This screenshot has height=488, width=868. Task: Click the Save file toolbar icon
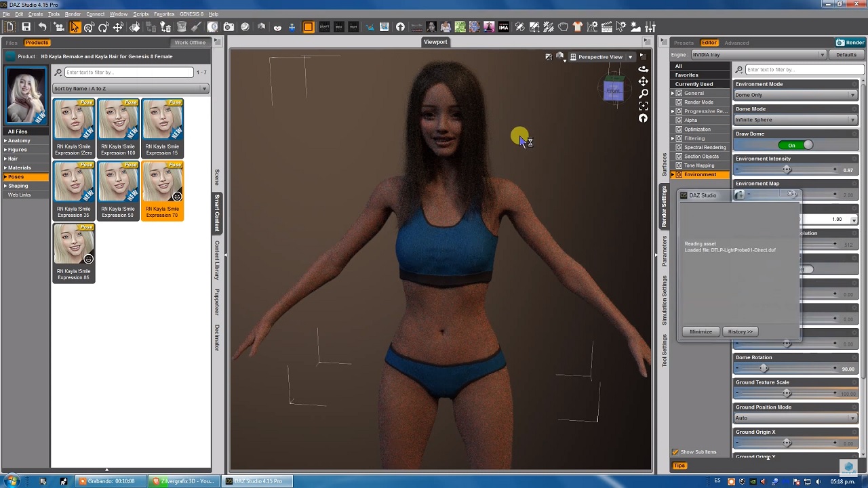26,27
